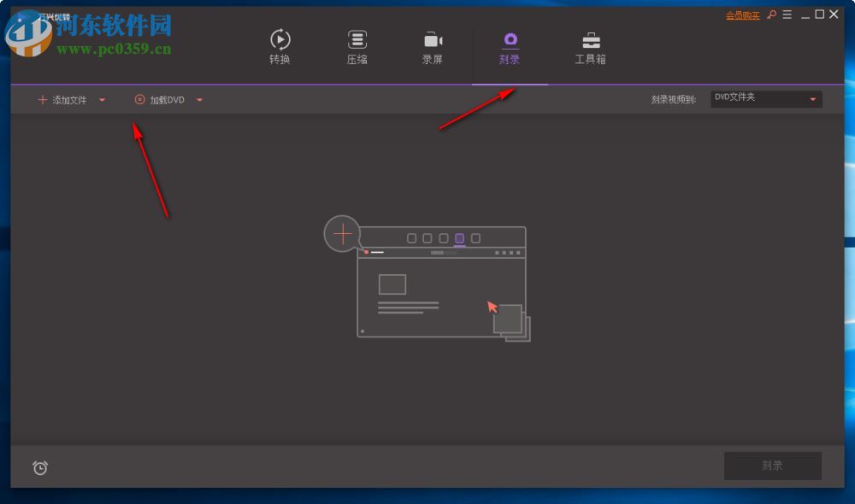The height and width of the screenshot is (504, 855).
Task: Switch to the 压缩 (Compress) tab
Action: [x=357, y=47]
